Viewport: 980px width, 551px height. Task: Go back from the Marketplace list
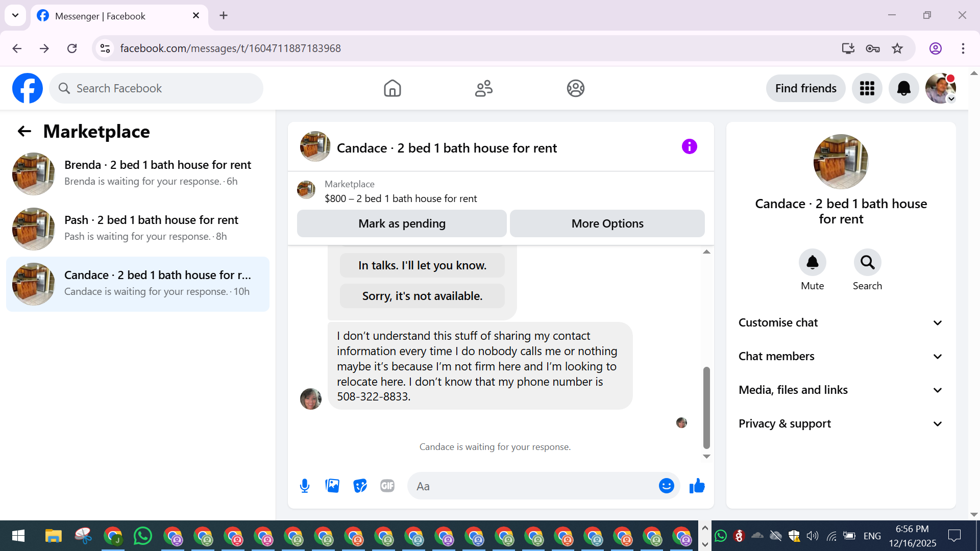click(24, 132)
